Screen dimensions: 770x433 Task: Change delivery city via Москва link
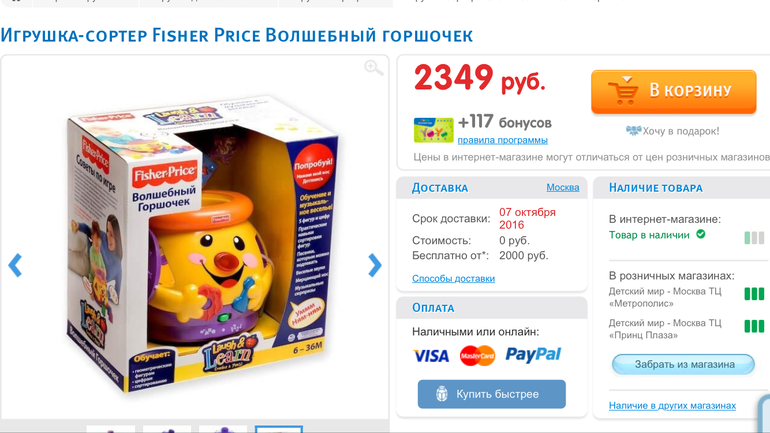[563, 188]
